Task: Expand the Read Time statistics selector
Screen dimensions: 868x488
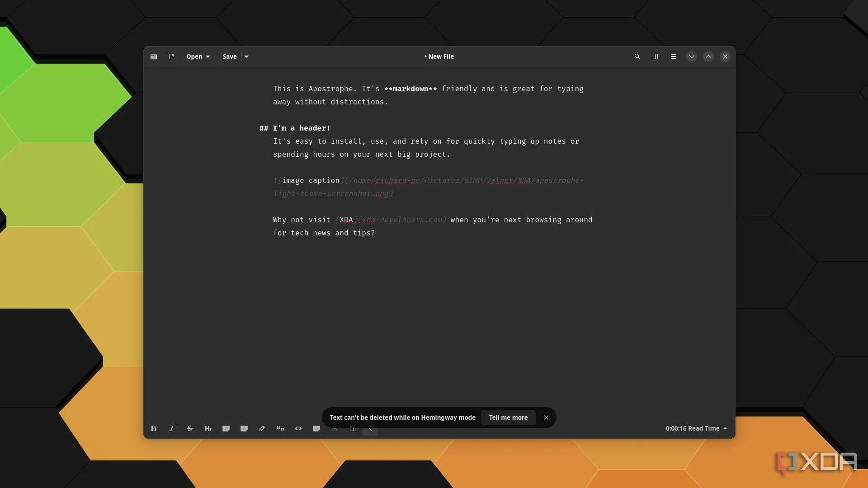Action: [x=696, y=428]
